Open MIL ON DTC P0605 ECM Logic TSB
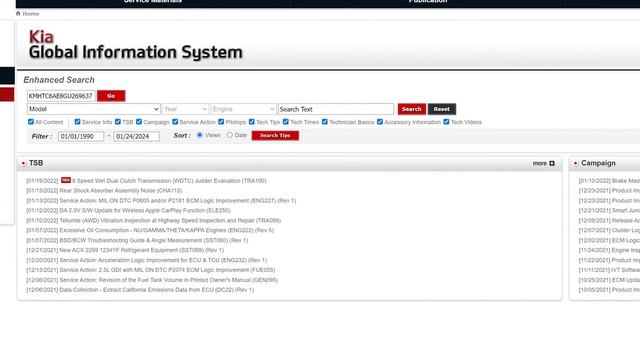This screenshot has height=360, width=640. coord(178,201)
